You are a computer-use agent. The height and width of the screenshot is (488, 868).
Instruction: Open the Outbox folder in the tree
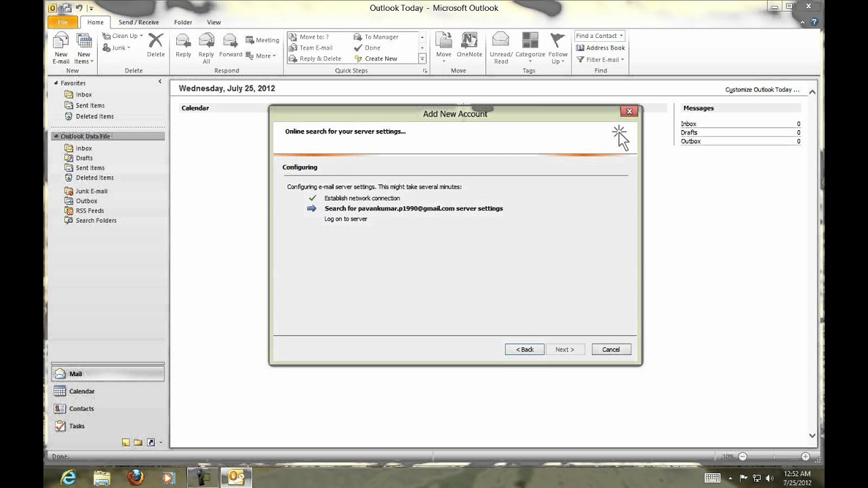86,201
